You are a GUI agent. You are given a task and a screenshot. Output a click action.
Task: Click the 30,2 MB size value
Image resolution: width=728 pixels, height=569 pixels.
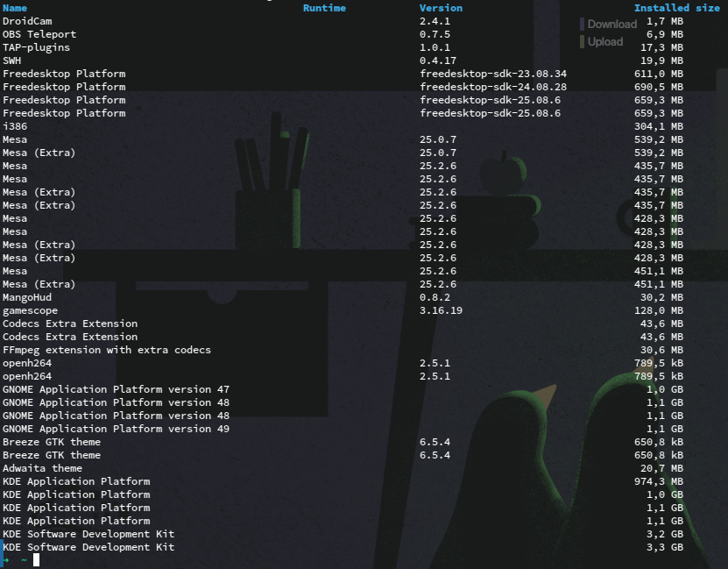point(661,297)
